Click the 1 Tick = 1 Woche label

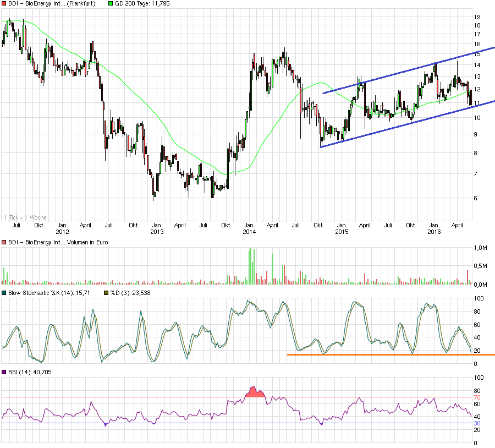pyautogui.click(x=26, y=217)
